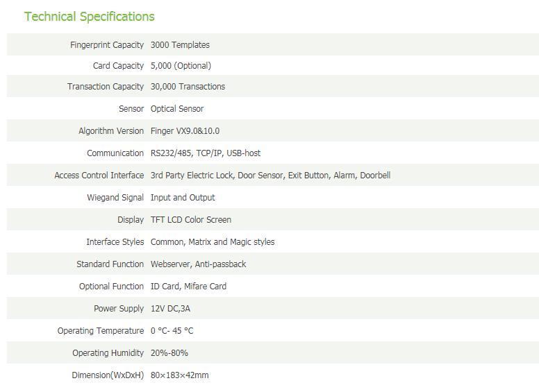
Task: Click the Technical Specifications heading
Action: pos(90,17)
